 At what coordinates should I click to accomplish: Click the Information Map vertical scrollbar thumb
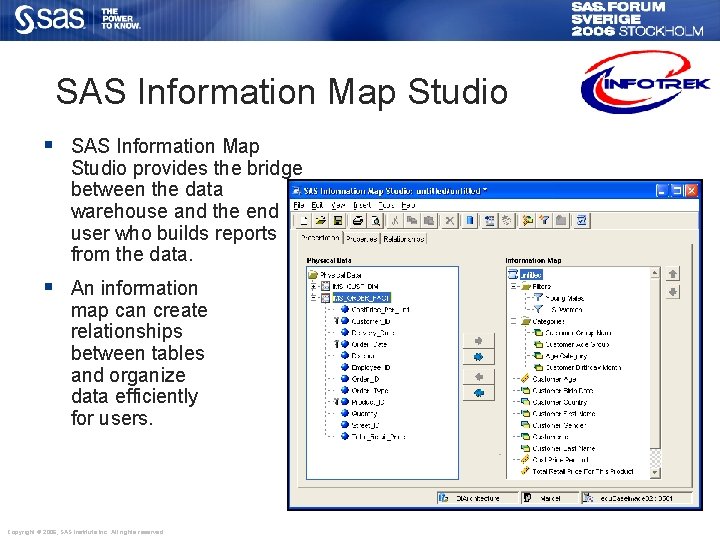pyautogui.click(x=655, y=363)
